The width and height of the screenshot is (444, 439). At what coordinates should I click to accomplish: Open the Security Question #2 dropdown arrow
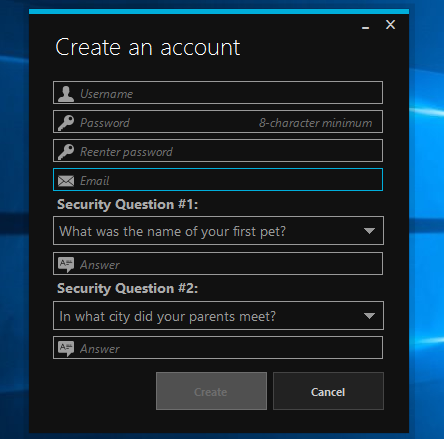369,316
